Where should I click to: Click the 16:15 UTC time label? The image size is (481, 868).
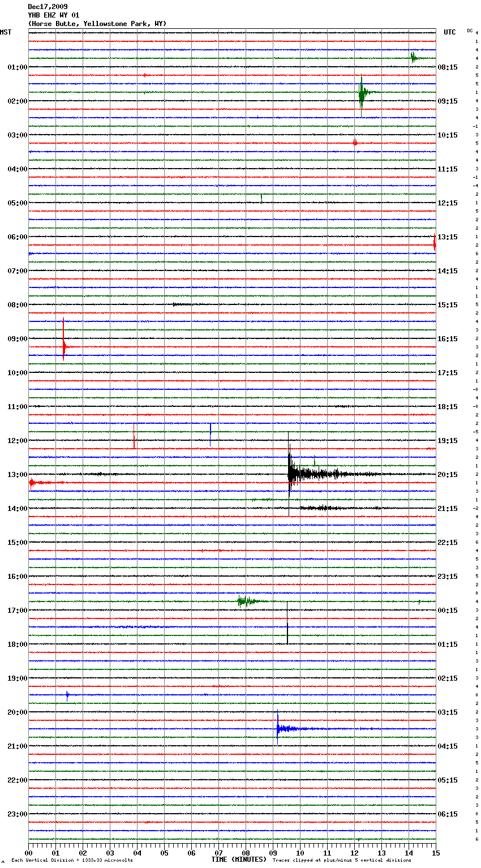(448, 339)
